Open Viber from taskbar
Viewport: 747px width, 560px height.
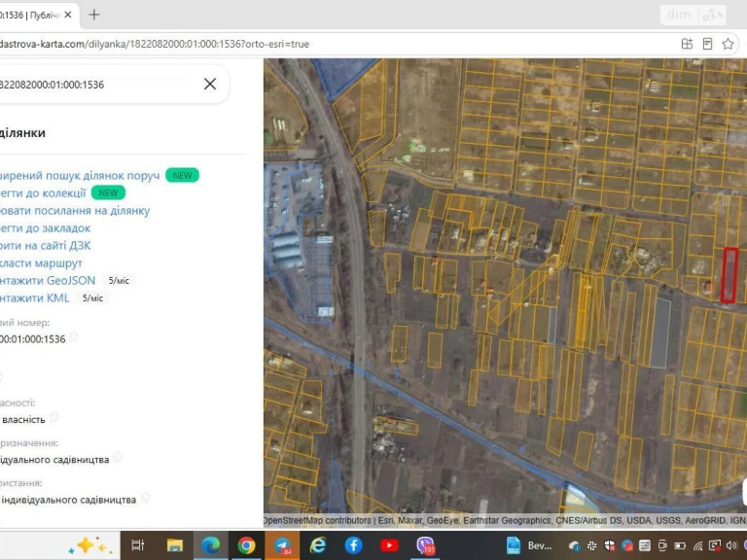coord(425,545)
